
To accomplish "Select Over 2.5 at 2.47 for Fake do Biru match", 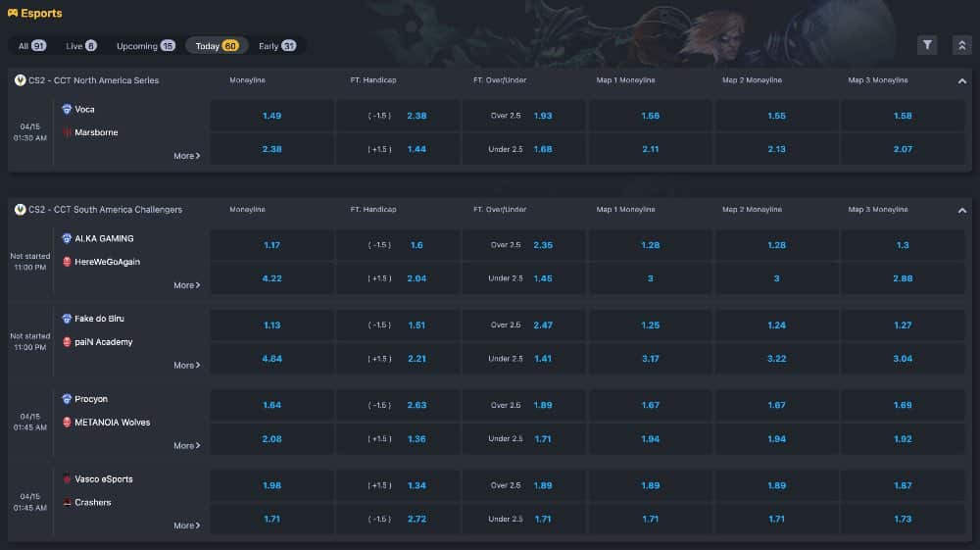I will pos(523,325).
